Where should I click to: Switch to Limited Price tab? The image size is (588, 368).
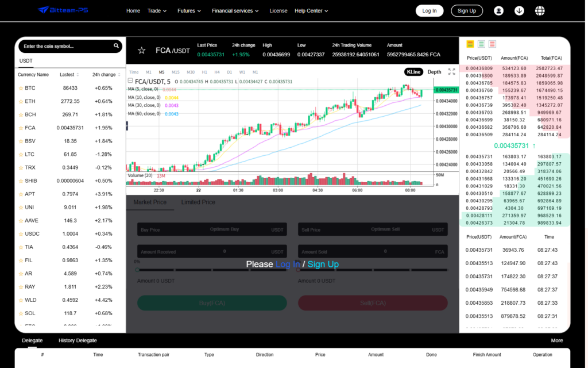[198, 202]
